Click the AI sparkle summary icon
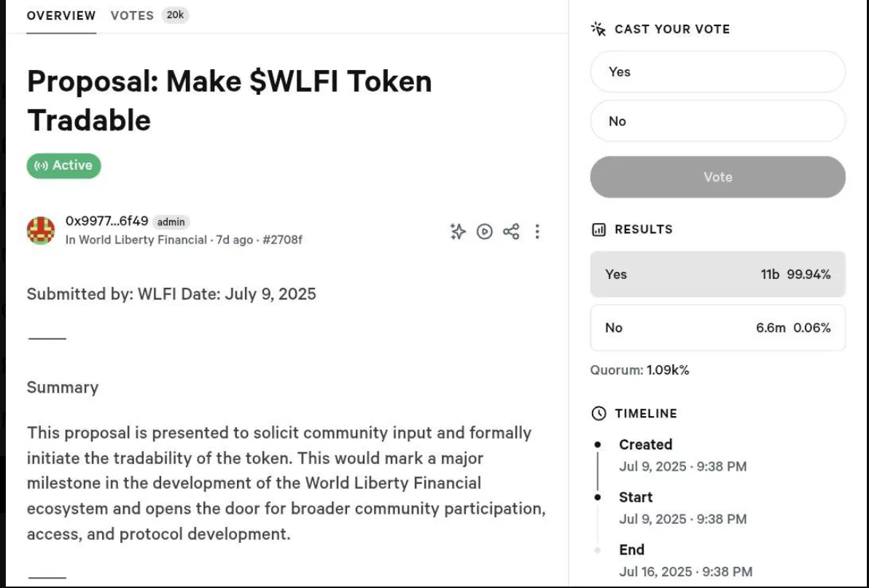Viewport: 869px width, 588px height. (458, 232)
